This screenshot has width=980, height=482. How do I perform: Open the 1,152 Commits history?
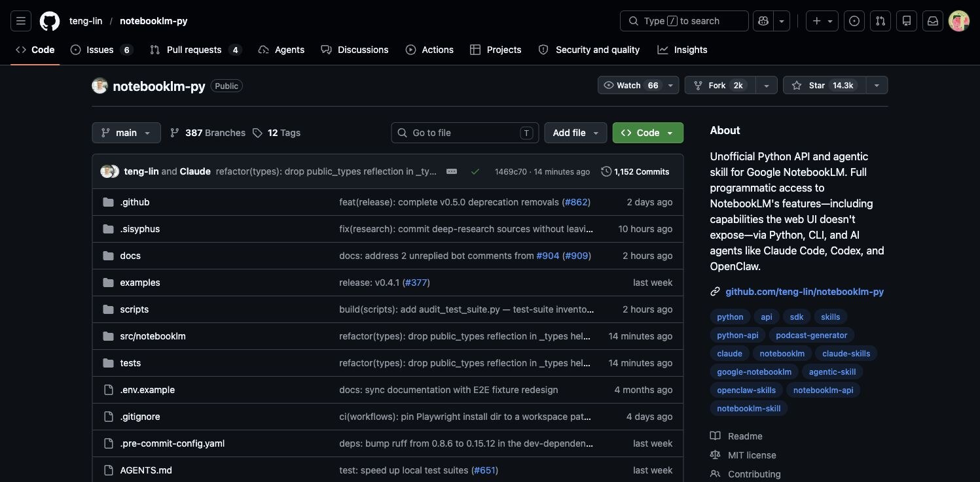click(635, 171)
